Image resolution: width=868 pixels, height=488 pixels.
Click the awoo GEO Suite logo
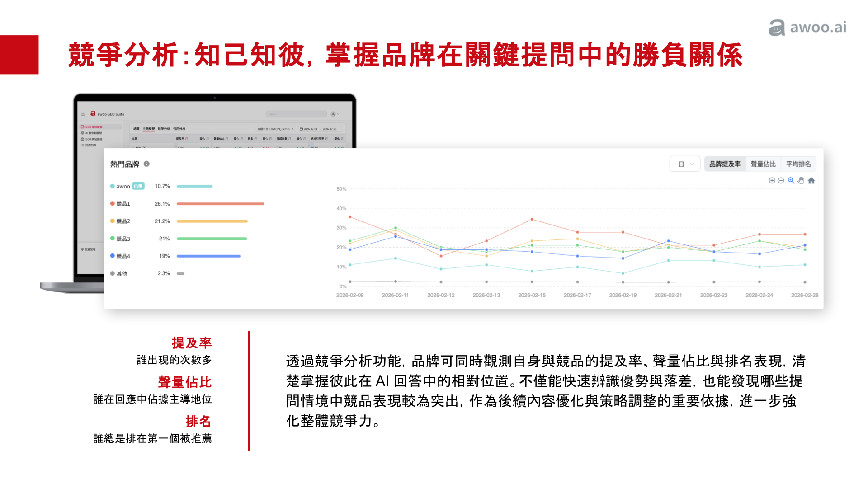[x=93, y=114]
